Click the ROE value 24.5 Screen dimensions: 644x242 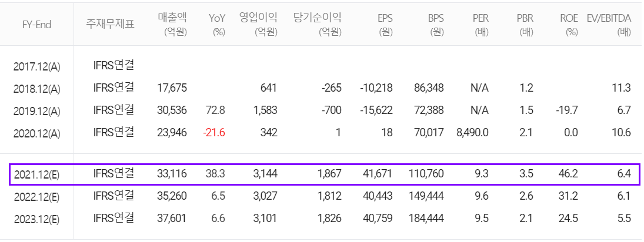pos(569,218)
